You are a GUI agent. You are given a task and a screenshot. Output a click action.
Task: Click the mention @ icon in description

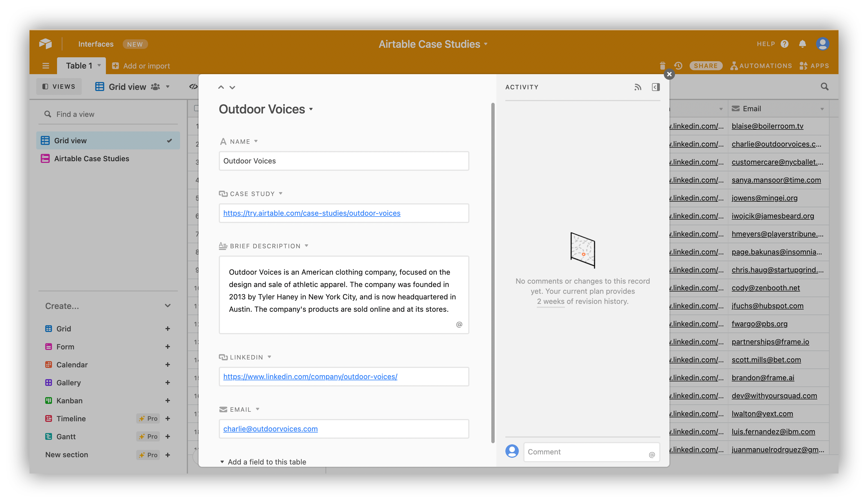pyautogui.click(x=459, y=324)
